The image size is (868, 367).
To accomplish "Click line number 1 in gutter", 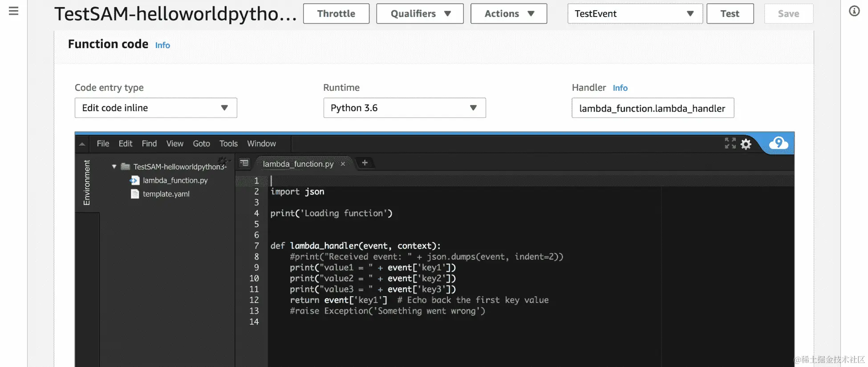I will [x=256, y=181].
